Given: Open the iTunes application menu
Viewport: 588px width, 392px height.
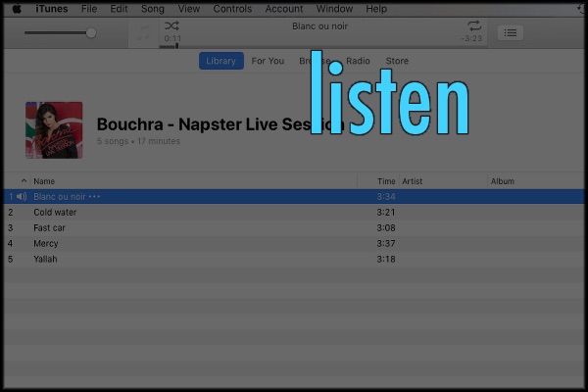Looking at the screenshot, I should 52,9.
